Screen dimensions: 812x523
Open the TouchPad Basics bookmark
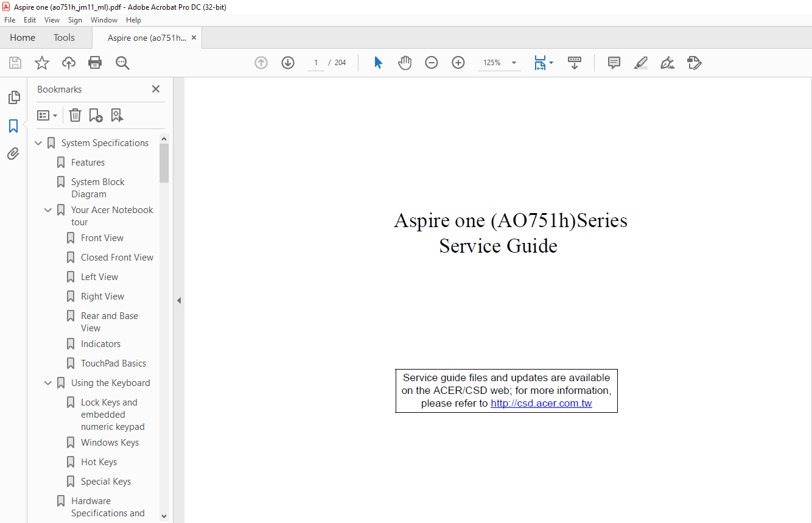(x=113, y=363)
